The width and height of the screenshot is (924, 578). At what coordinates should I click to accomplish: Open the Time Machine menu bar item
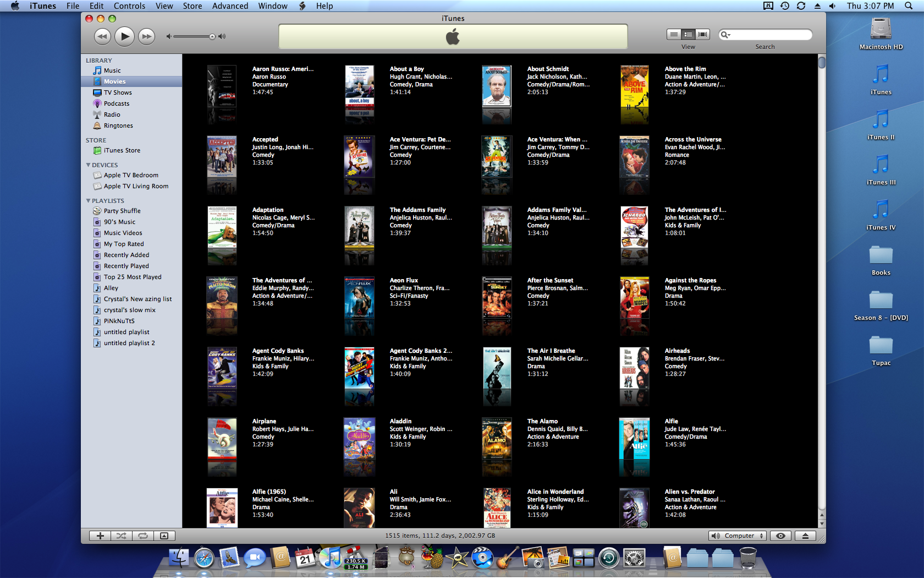[x=785, y=6]
